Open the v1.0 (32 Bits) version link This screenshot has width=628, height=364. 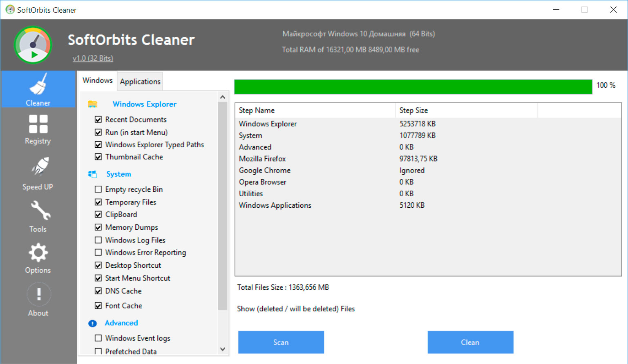93,58
